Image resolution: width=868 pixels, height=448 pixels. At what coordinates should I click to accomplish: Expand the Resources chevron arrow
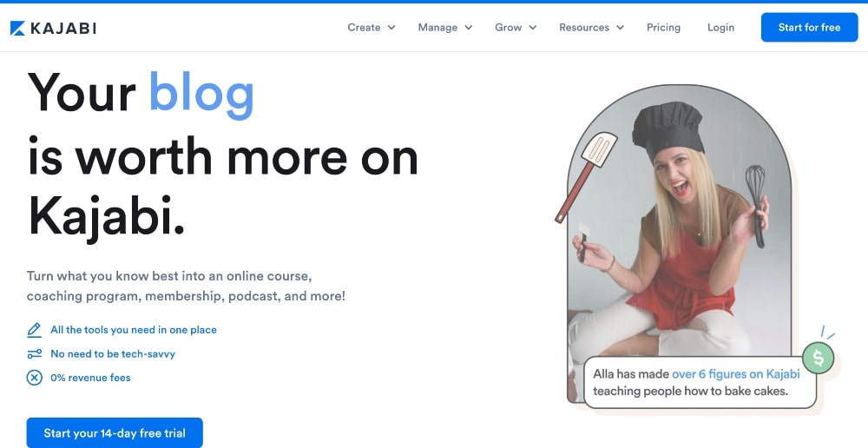(x=620, y=28)
